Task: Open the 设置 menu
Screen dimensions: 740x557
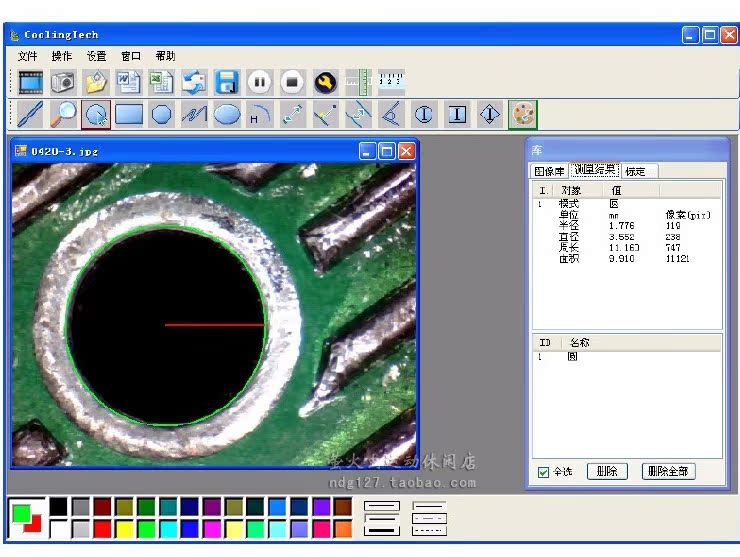Action: [96, 56]
